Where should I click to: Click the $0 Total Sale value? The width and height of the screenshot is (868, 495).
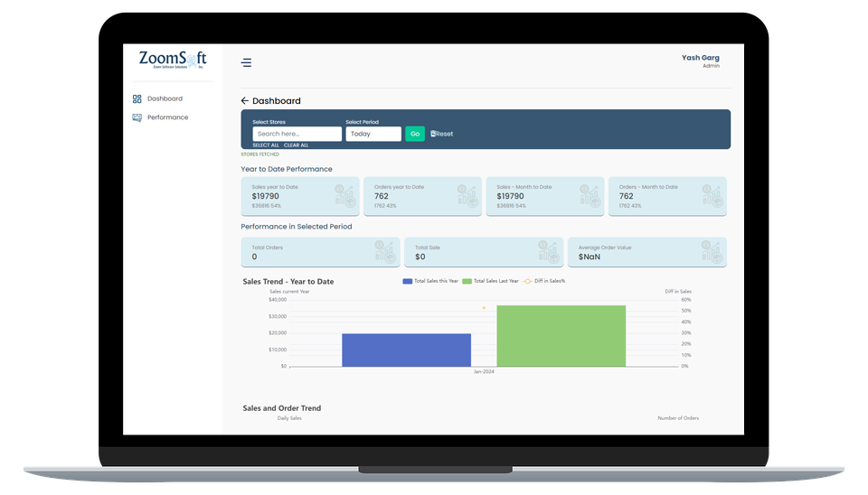(420, 257)
